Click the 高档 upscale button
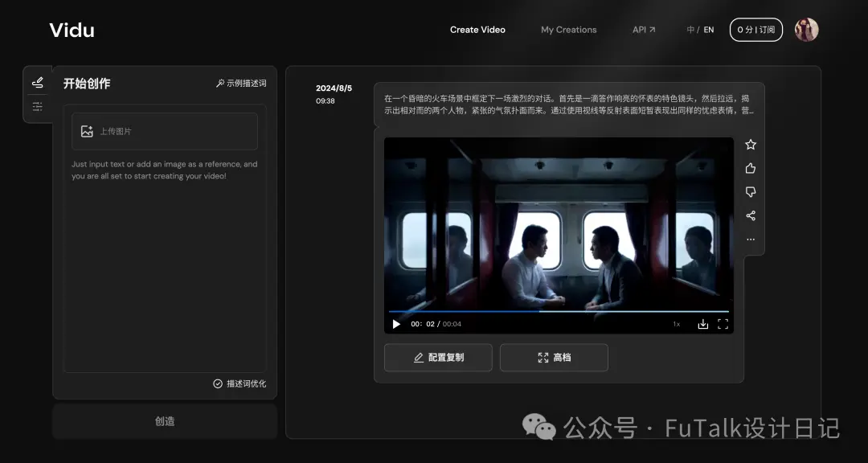This screenshot has width=868, height=463. (x=554, y=358)
